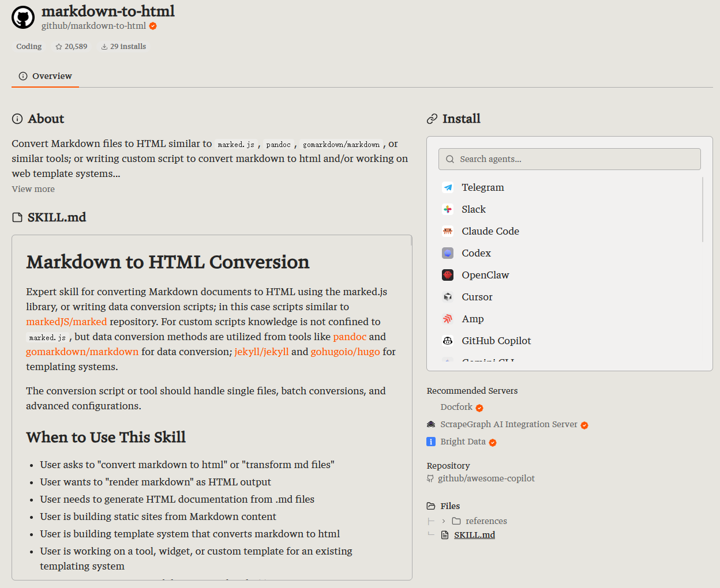Click the link icon beside Install heading
This screenshot has height=588, width=720.
pos(432,119)
